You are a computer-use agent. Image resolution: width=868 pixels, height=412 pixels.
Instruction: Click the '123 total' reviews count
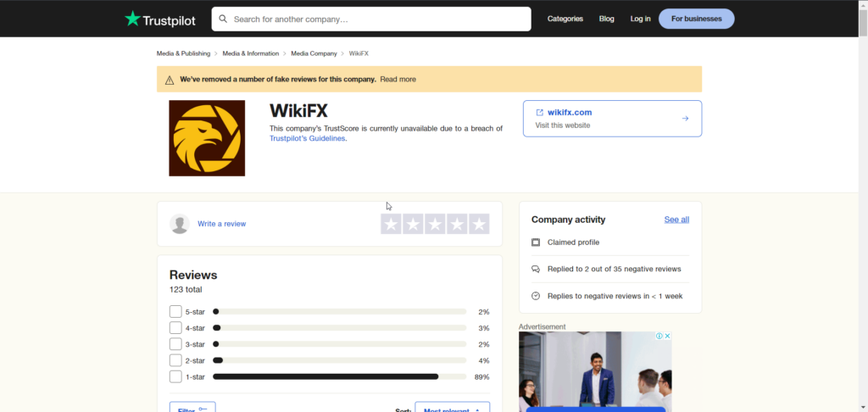(186, 290)
